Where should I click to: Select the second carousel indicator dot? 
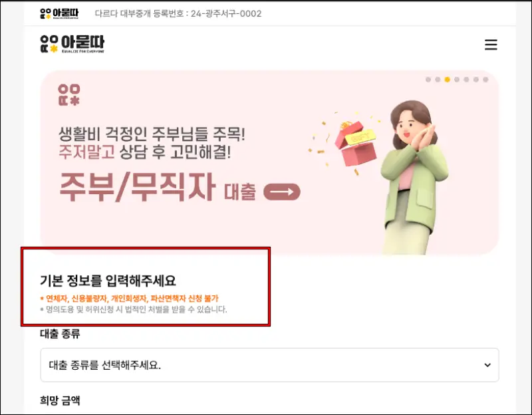click(438, 79)
